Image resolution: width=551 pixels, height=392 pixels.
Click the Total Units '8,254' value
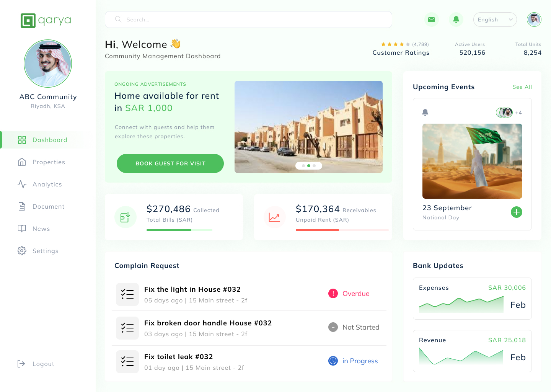click(x=532, y=53)
